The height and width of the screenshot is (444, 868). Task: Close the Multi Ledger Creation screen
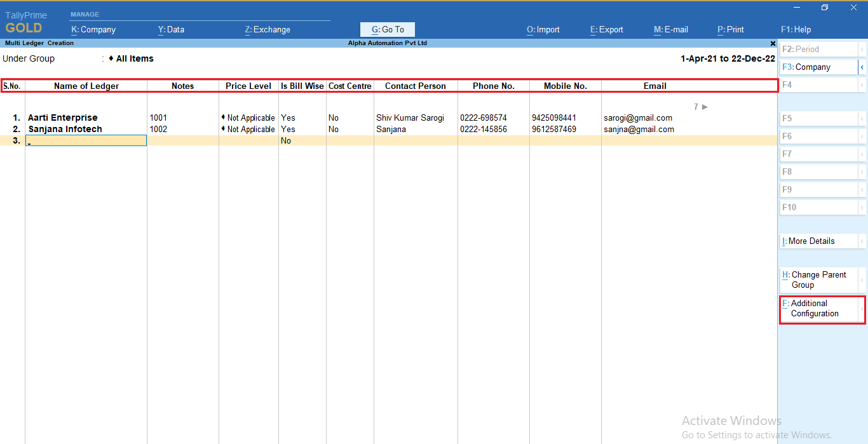773,43
